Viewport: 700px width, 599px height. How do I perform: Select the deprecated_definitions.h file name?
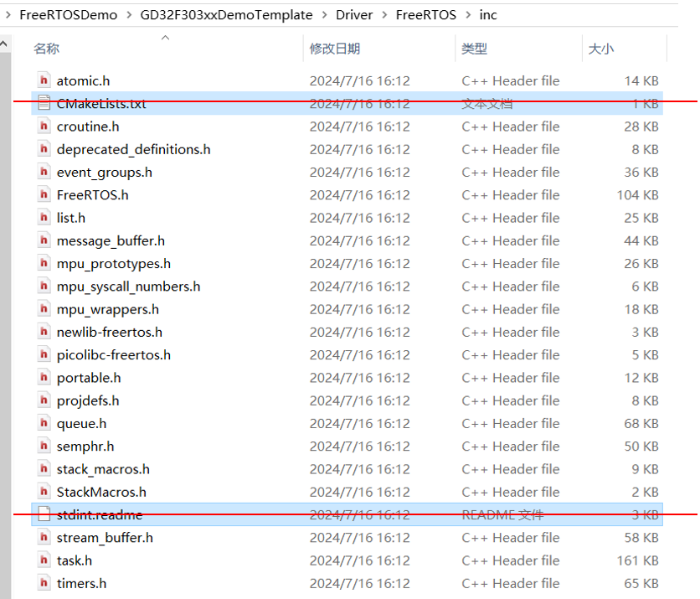(x=133, y=149)
